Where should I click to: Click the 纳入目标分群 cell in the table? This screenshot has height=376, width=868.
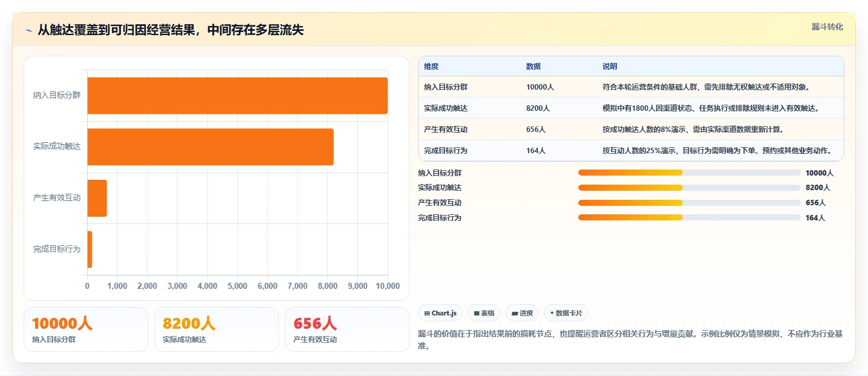(x=446, y=87)
